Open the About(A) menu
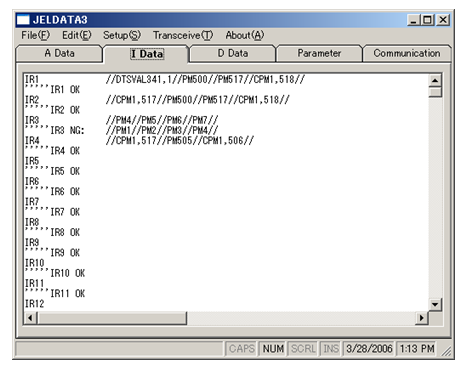 pyautogui.click(x=245, y=35)
